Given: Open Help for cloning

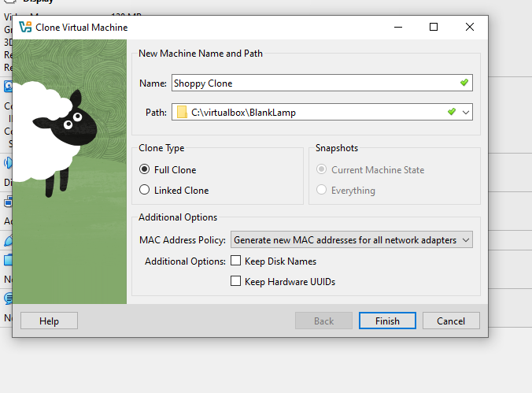Looking at the screenshot, I should click(x=50, y=321).
